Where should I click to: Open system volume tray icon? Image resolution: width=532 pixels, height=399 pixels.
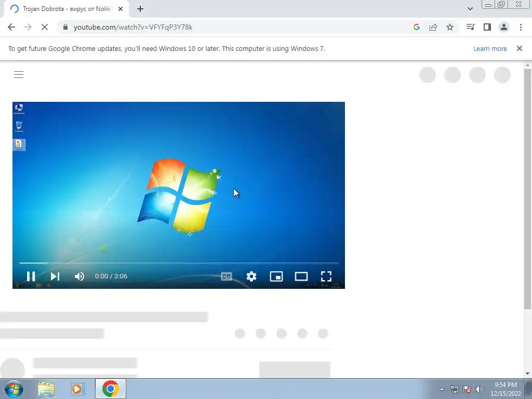tap(480, 389)
